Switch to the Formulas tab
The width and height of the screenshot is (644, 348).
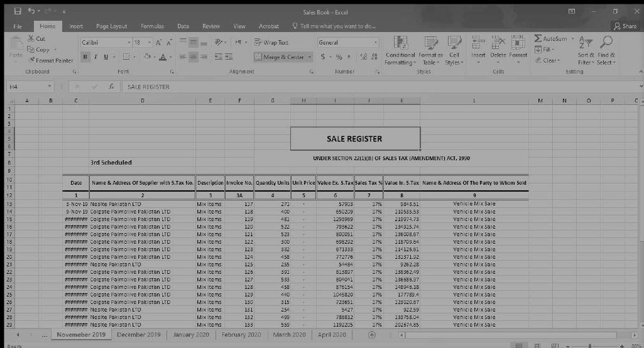153,26
